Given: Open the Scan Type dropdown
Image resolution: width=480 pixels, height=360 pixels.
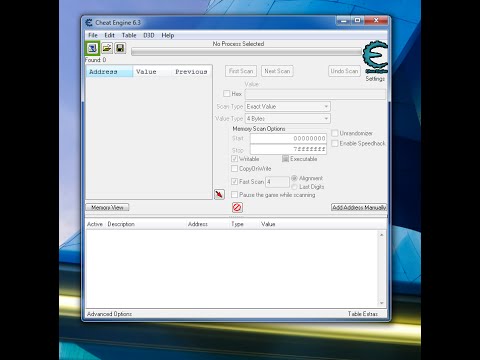Looking at the screenshot, I should (288, 107).
